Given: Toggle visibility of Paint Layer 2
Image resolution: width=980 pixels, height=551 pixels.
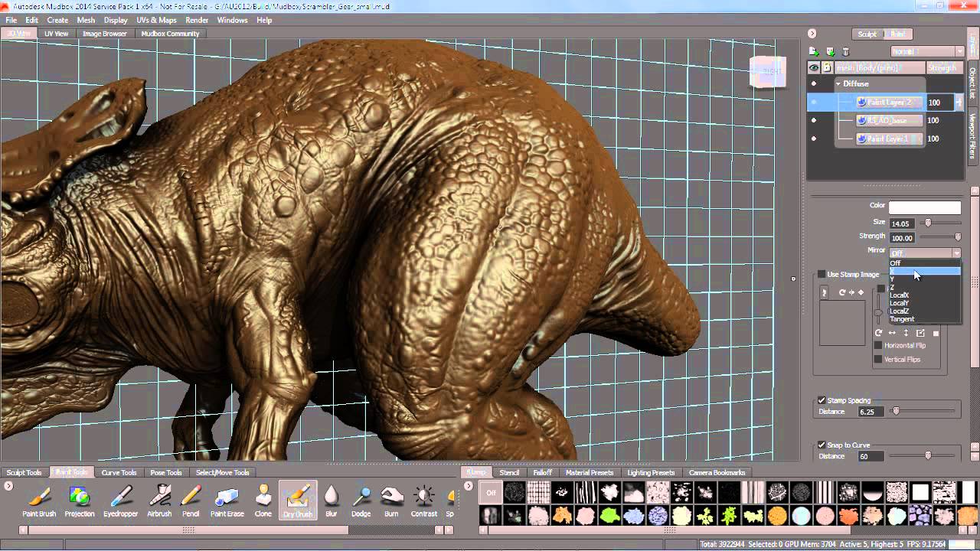Looking at the screenshot, I should pos(814,102).
